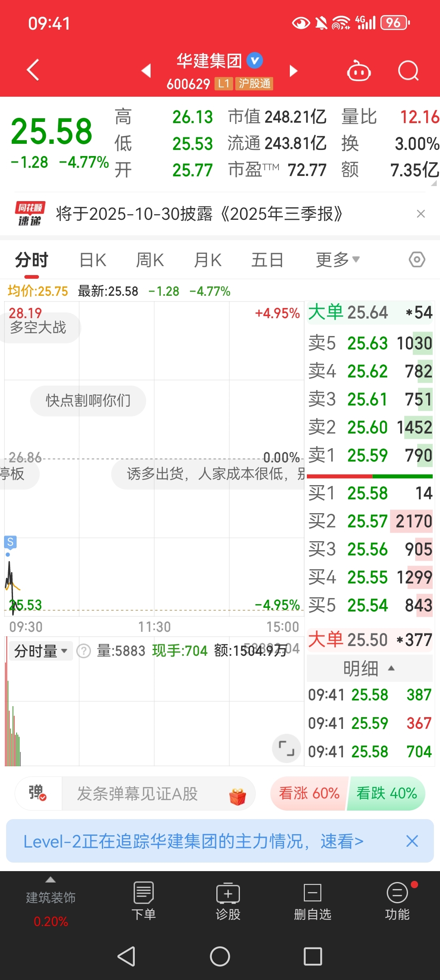Expand quote details corner triangle
Screen dimensions: 440x980
tap(434, 183)
